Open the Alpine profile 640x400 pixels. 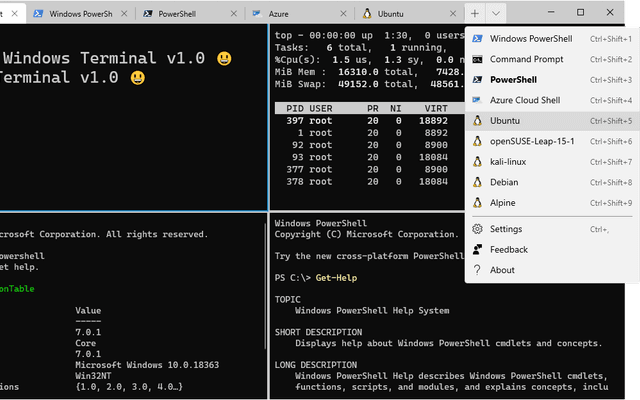(x=552, y=203)
